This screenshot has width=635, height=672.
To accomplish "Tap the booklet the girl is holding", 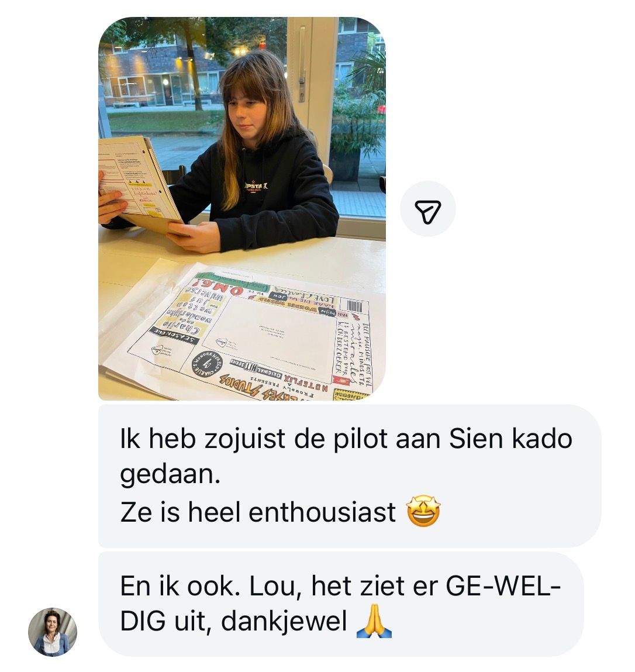I will [x=140, y=184].
